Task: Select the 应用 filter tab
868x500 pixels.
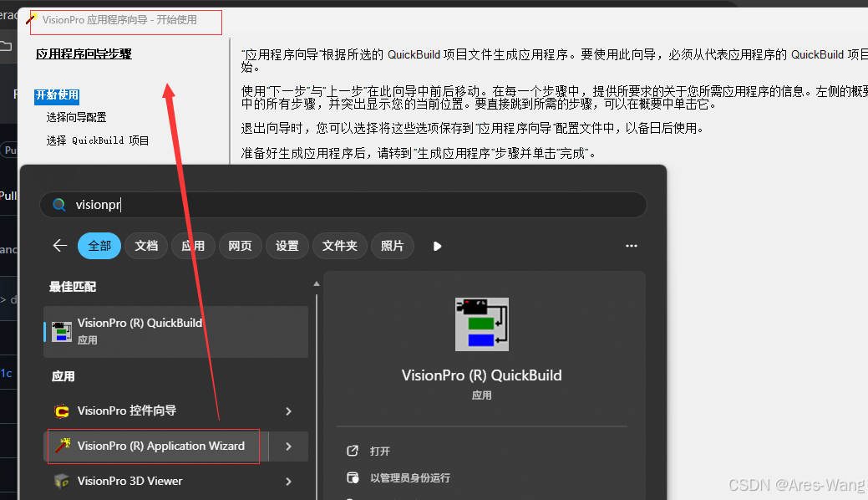Action: [x=193, y=246]
